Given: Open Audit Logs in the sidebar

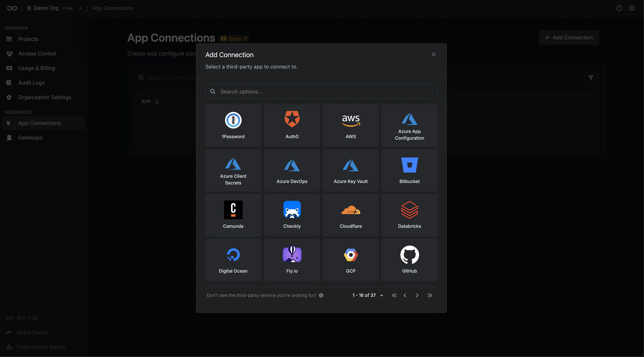Looking at the screenshot, I should [43, 83].
